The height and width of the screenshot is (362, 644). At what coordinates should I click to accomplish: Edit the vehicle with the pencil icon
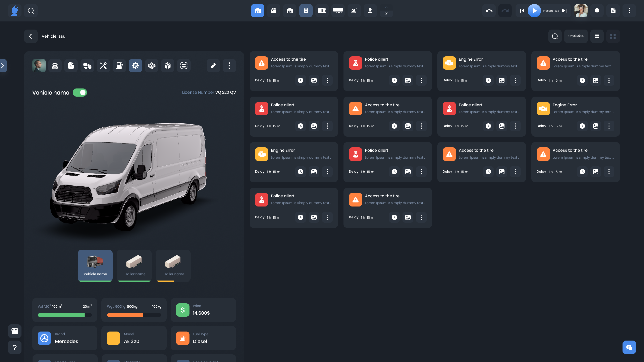tap(213, 66)
